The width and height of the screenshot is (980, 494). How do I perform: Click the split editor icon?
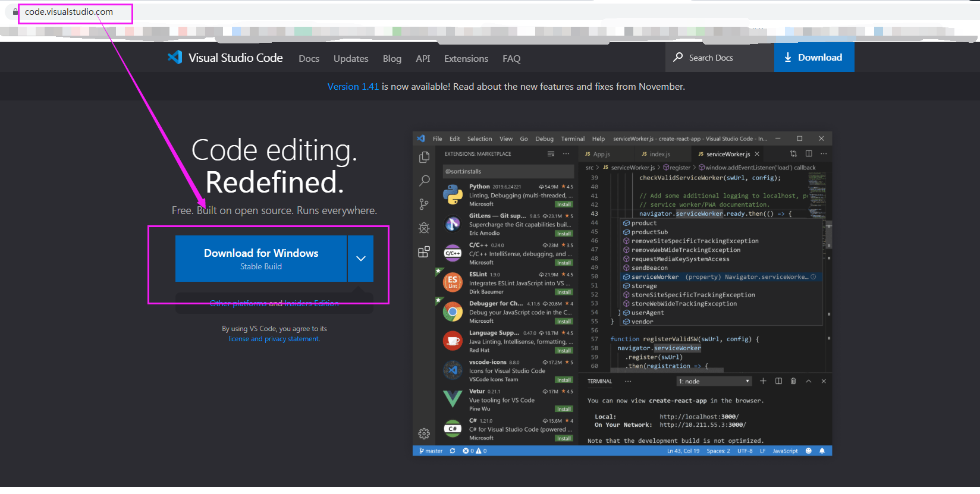[809, 153]
